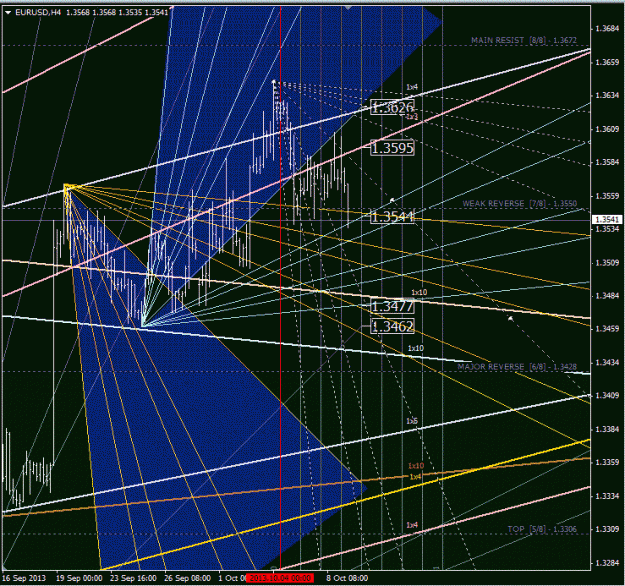
Task: Click the 1.3284 value on the price scale
Action: click(607, 563)
